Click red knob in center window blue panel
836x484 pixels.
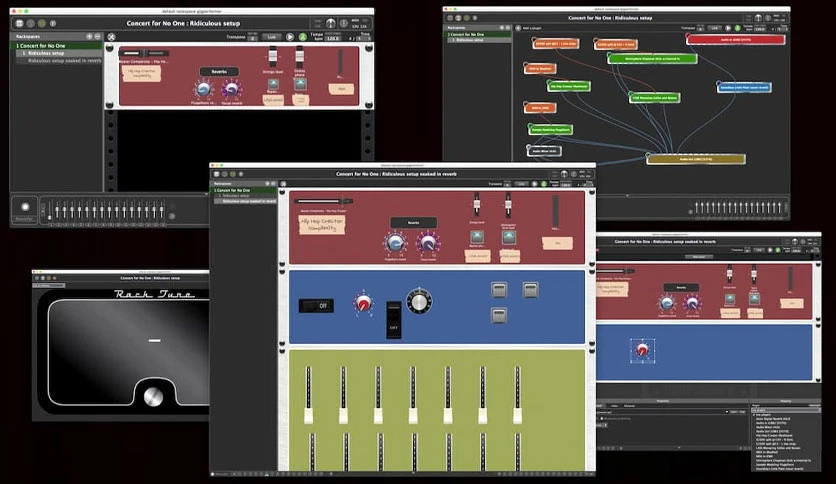tap(364, 303)
